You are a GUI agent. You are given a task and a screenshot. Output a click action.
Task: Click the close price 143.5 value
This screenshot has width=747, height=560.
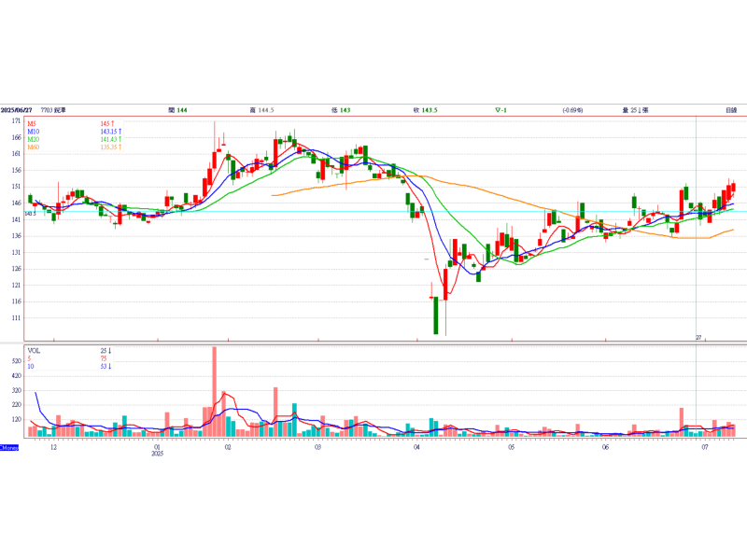(430, 110)
